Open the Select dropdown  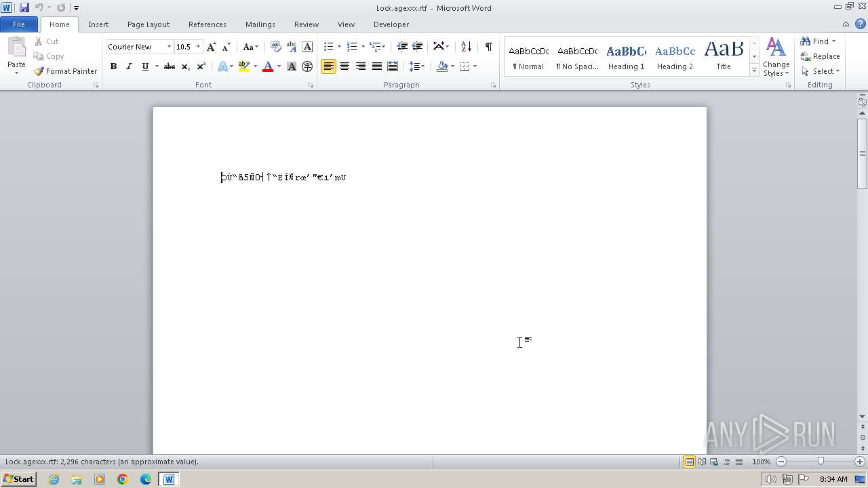coord(821,71)
